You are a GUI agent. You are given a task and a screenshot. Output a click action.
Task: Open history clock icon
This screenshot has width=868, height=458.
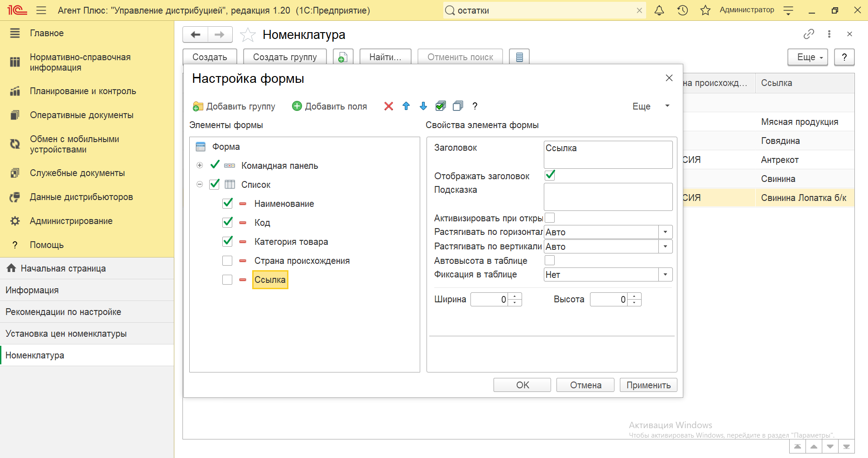[682, 10]
